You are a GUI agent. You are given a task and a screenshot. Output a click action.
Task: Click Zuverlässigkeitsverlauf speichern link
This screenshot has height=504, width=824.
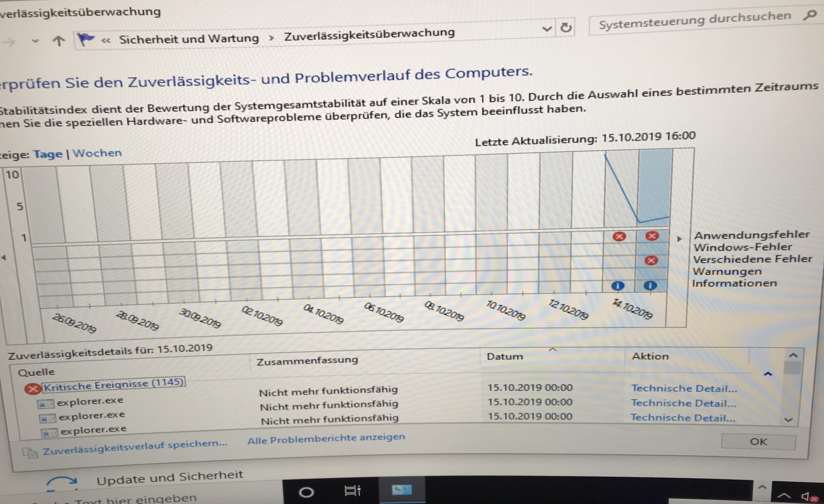pos(135,448)
